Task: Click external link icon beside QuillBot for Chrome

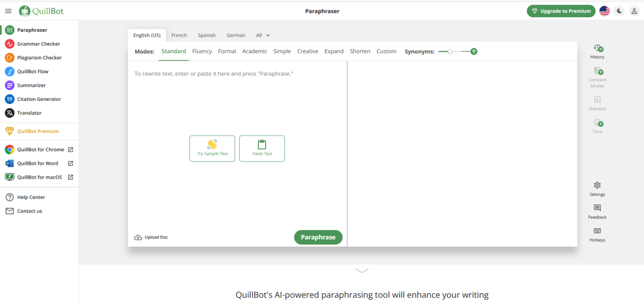Action: coord(71,150)
